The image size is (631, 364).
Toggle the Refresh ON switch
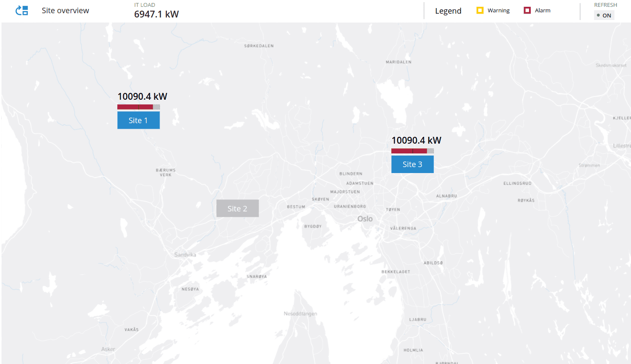click(x=604, y=15)
